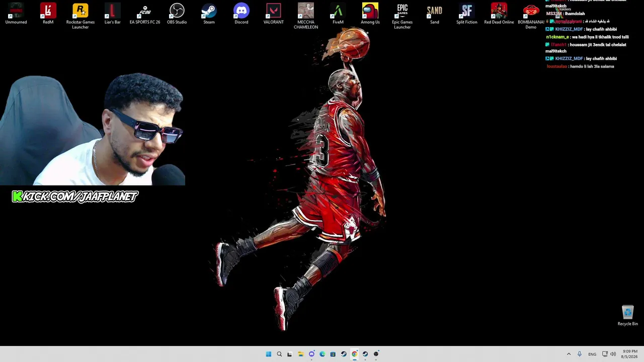This screenshot has width=644, height=362.
Task: Select the FiveM desktop shortcut
Action: [x=338, y=14]
